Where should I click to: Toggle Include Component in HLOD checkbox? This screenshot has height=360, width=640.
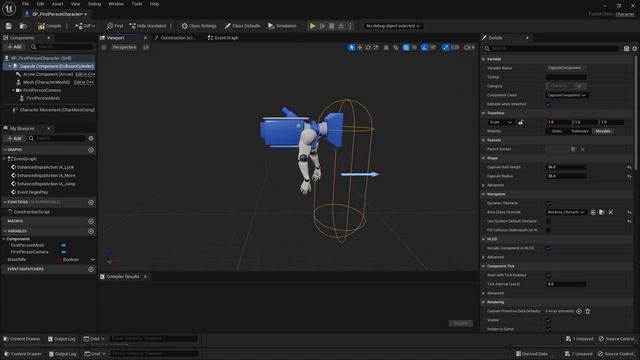pos(548,248)
